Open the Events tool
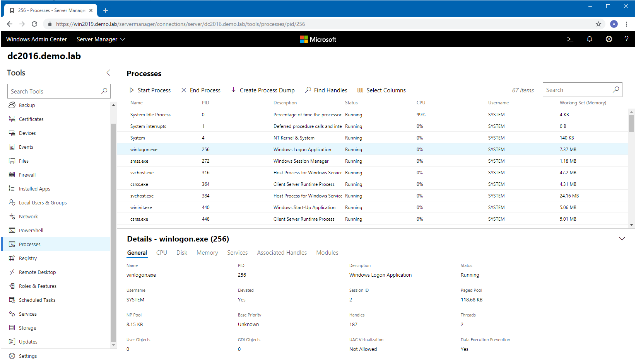Image resolution: width=636 pixels, height=364 pixels. pyautogui.click(x=26, y=146)
